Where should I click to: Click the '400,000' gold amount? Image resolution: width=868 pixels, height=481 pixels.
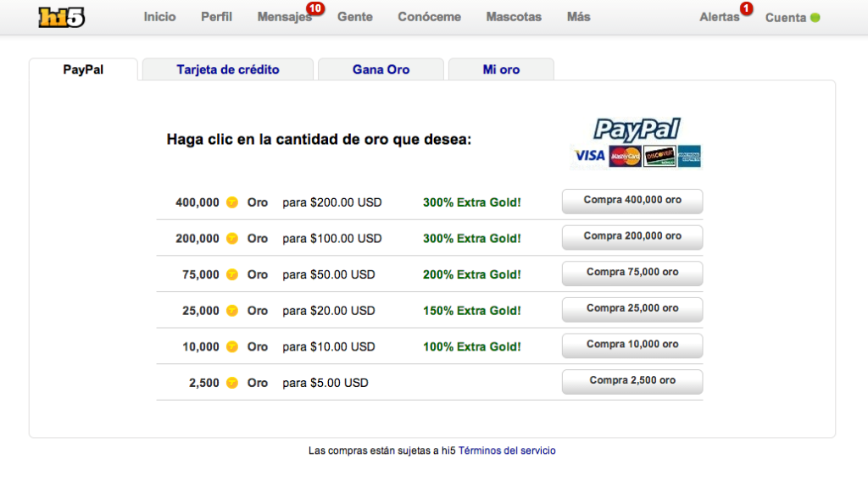pyautogui.click(x=198, y=202)
